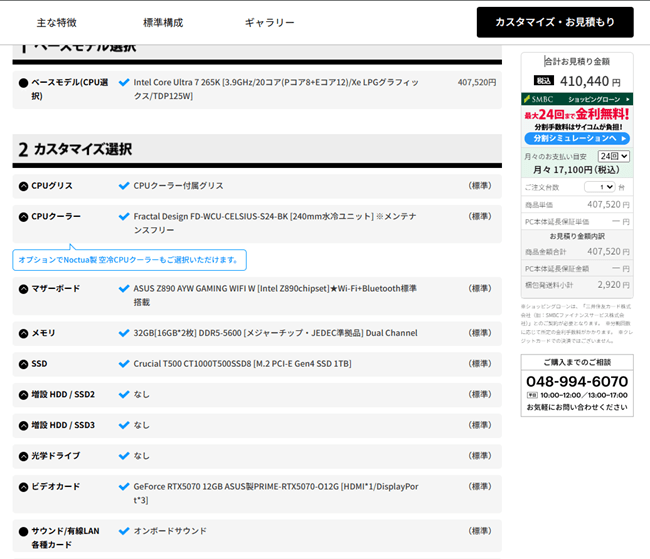650x559 pixels.
Task: Click the 光学ドライブ chevron icon
Action: (x=23, y=456)
